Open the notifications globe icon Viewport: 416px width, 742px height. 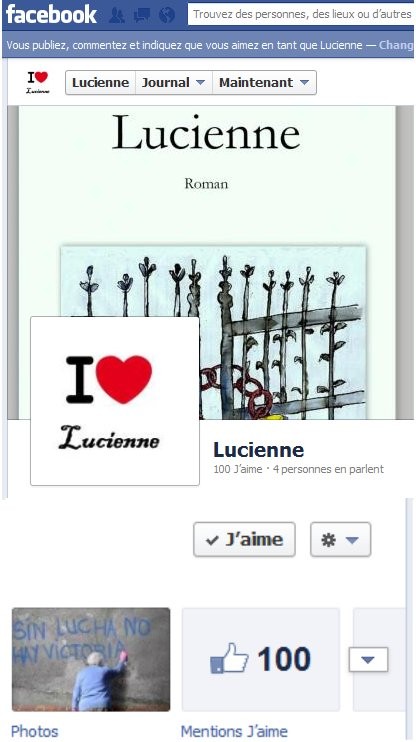[167, 16]
